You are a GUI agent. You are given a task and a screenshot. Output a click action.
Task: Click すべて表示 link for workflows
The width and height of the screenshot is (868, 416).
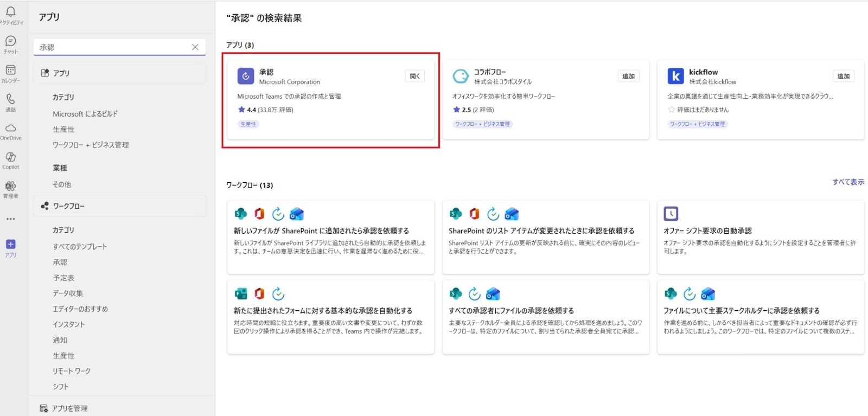848,182
